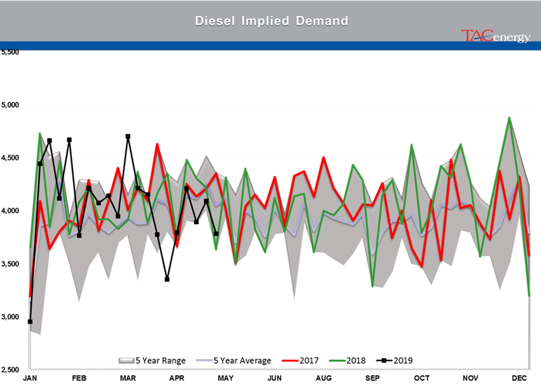Click the green 2018 legend line swatch

(337, 361)
